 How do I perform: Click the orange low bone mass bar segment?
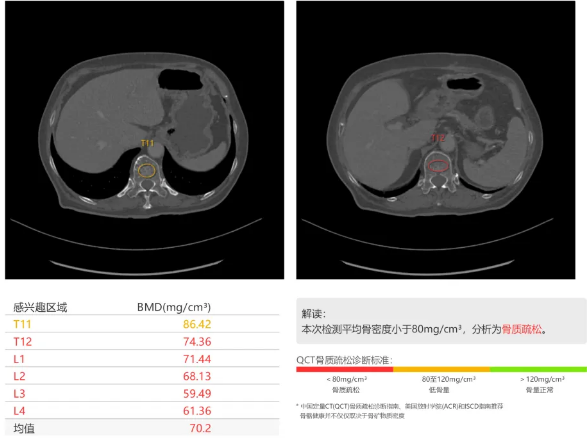pyautogui.click(x=441, y=369)
